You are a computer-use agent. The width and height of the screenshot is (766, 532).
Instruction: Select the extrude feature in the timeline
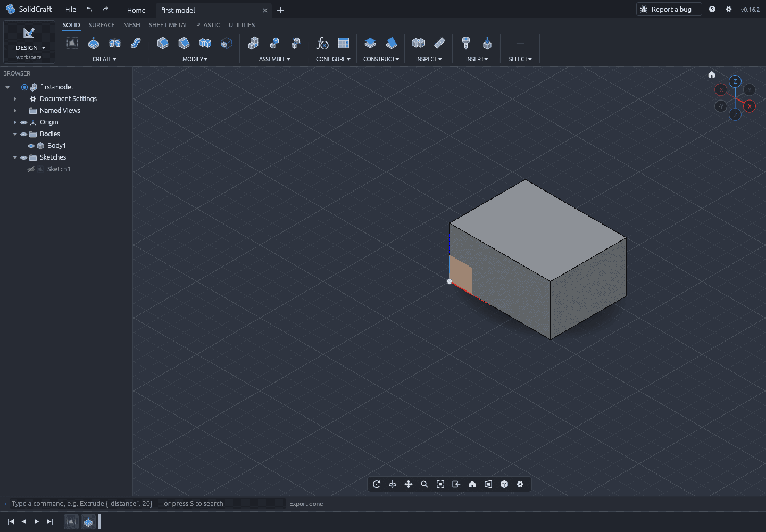click(x=88, y=522)
